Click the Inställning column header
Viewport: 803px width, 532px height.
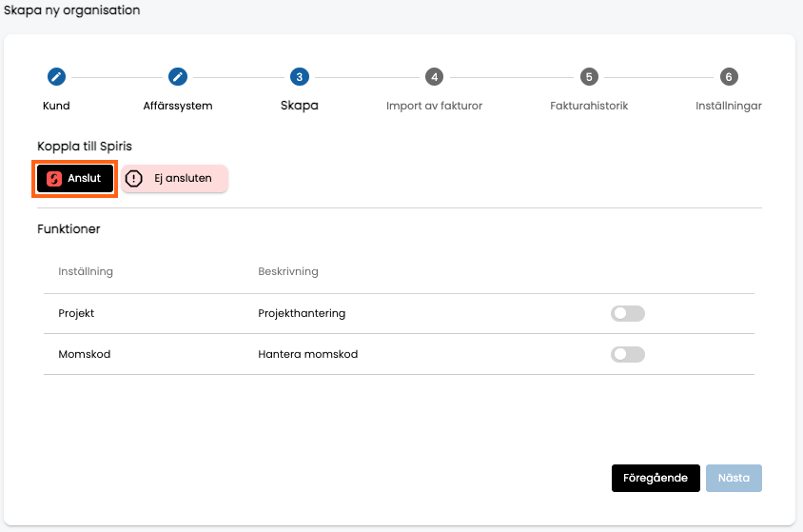coord(86,271)
